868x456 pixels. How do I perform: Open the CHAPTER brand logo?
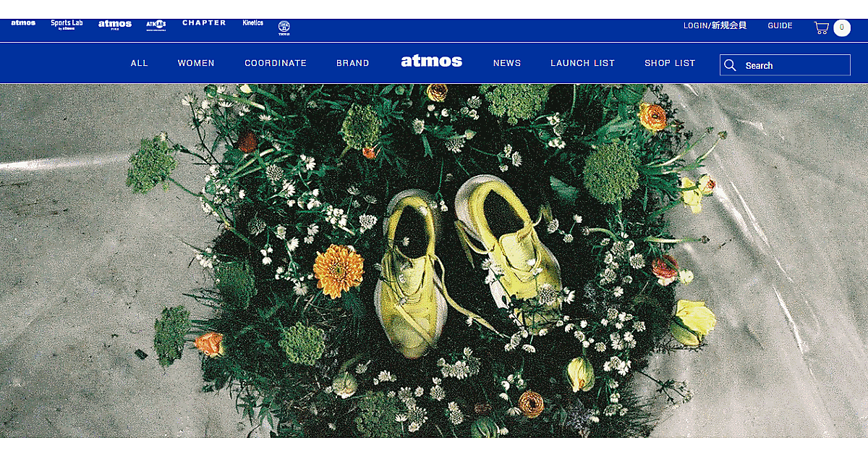point(204,23)
